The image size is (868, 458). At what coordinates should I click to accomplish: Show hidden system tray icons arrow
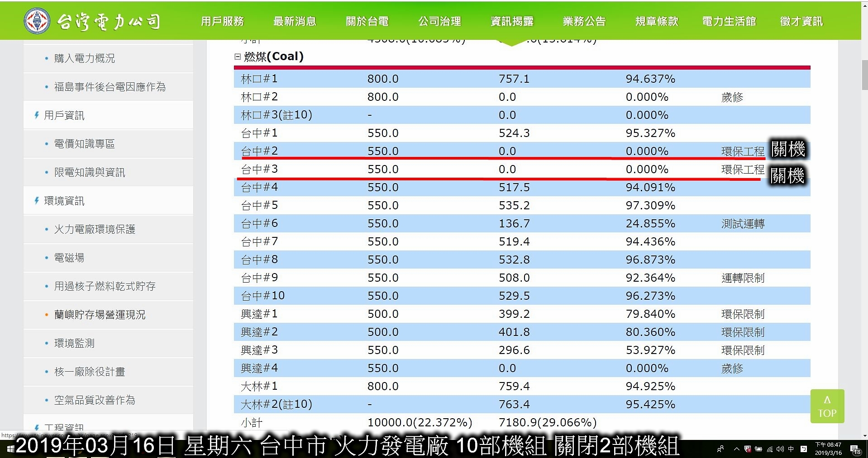736,449
